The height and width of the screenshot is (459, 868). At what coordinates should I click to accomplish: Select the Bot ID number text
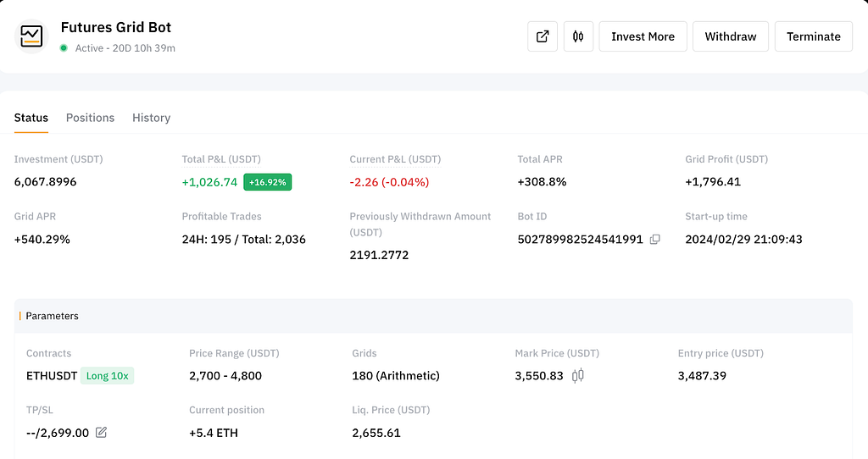point(580,240)
